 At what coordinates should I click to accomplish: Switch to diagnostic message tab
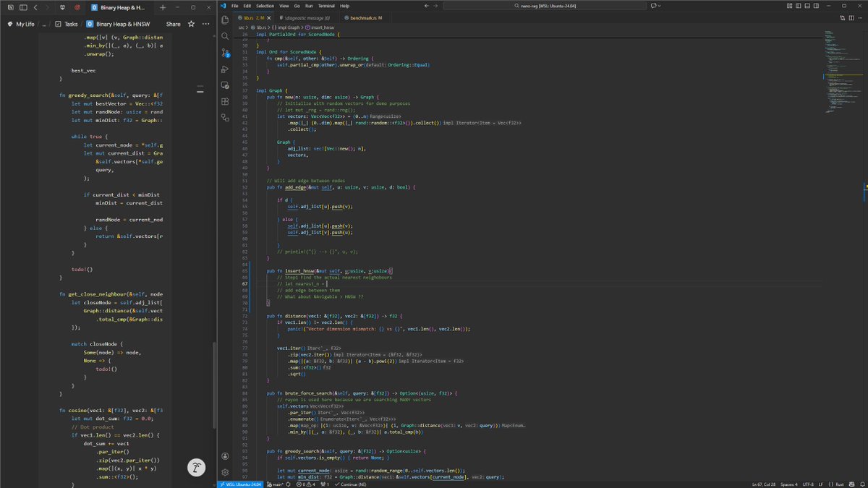tap(307, 17)
